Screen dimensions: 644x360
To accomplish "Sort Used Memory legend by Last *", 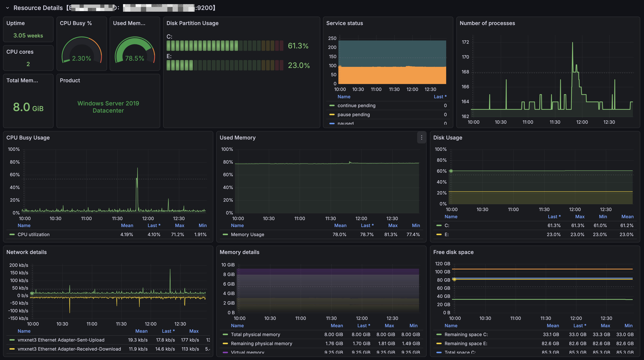I will click(x=367, y=225).
